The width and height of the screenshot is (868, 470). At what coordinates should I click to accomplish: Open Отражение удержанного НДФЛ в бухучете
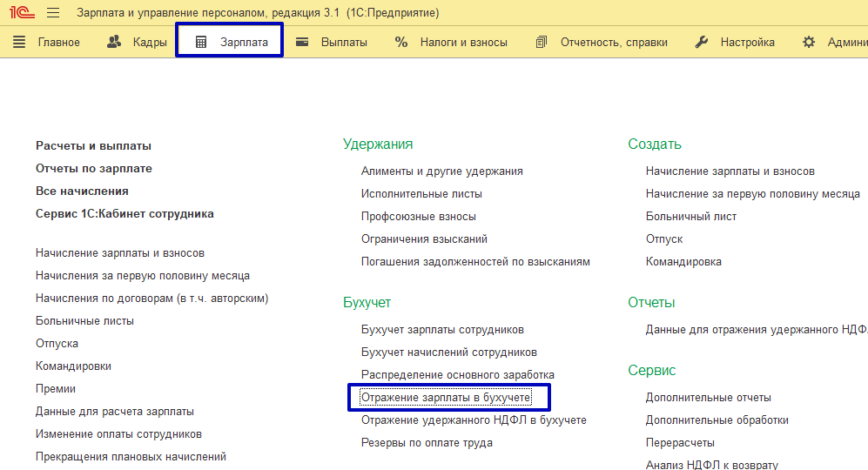tap(474, 420)
